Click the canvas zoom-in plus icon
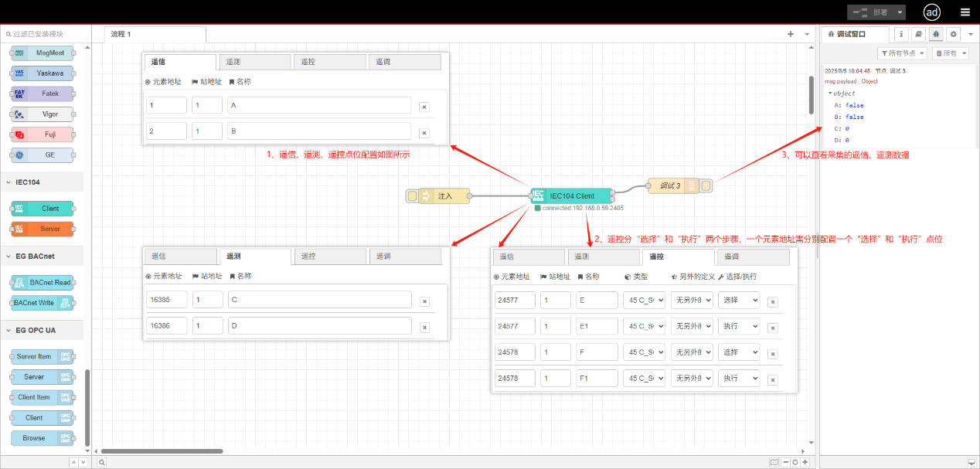This screenshot has width=980, height=469. (x=805, y=462)
